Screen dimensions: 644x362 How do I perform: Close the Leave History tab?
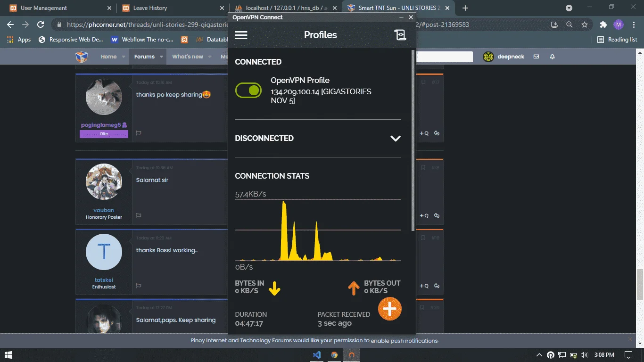[222, 8]
